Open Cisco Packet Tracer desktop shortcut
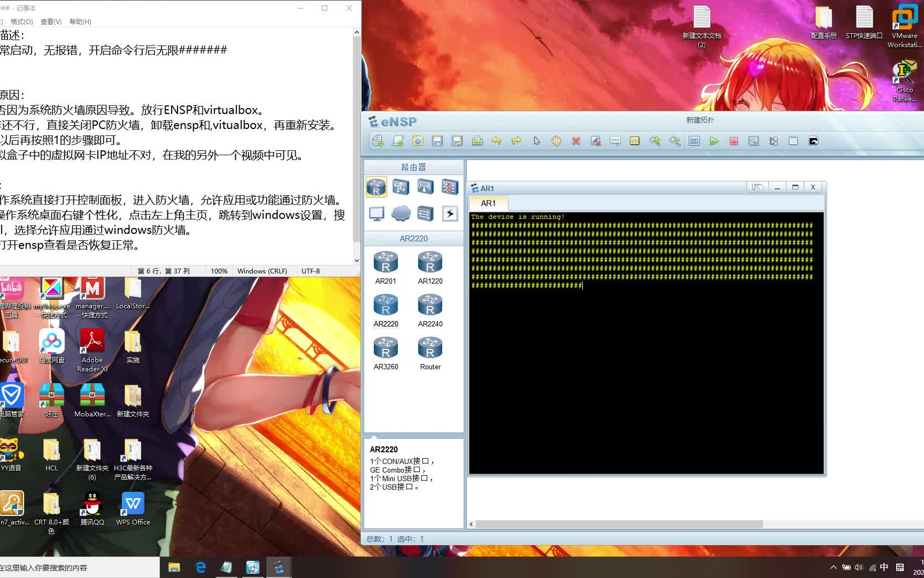The image size is (924, 578). point(904,81)
